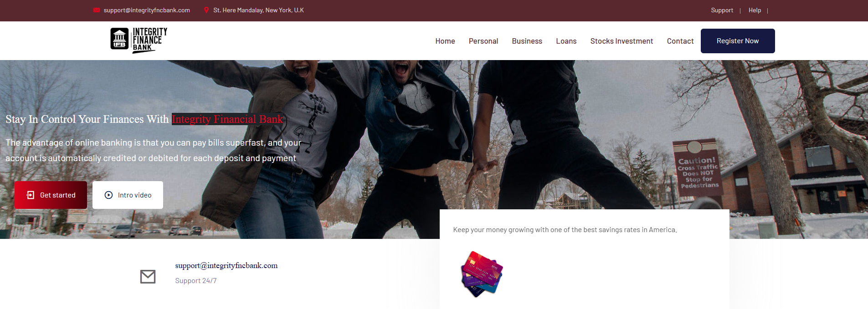Click the Get started button

[51, 195]
